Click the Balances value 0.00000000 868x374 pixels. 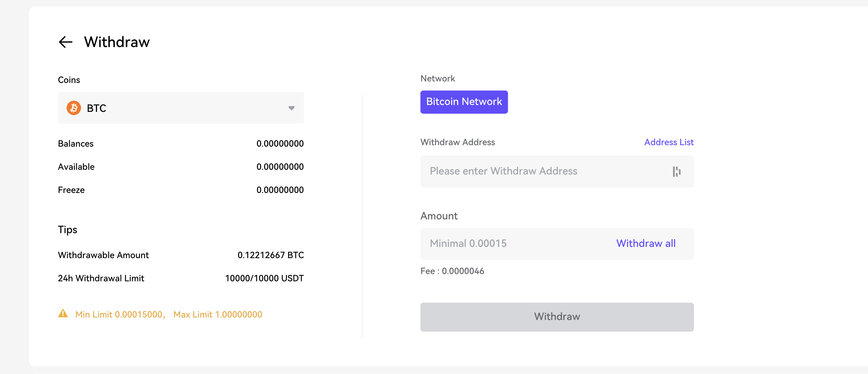(x=280, y=144)
